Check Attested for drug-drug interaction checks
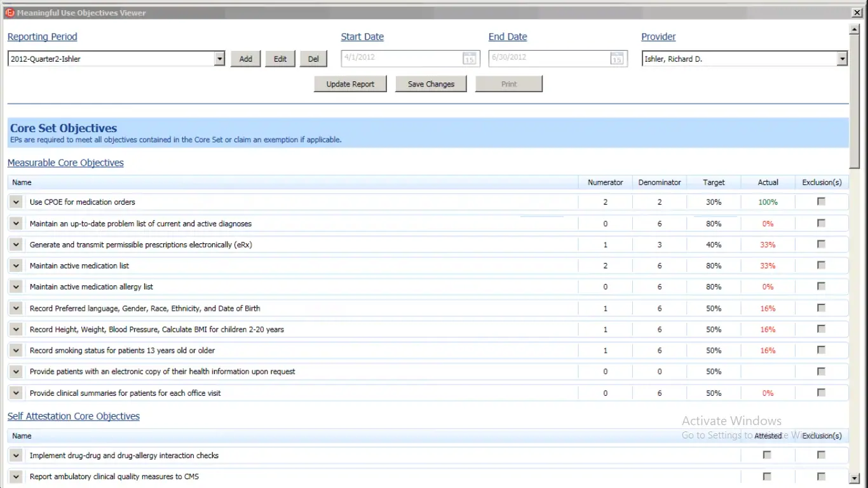Screen dimensions: 868x488 point(766,455)
